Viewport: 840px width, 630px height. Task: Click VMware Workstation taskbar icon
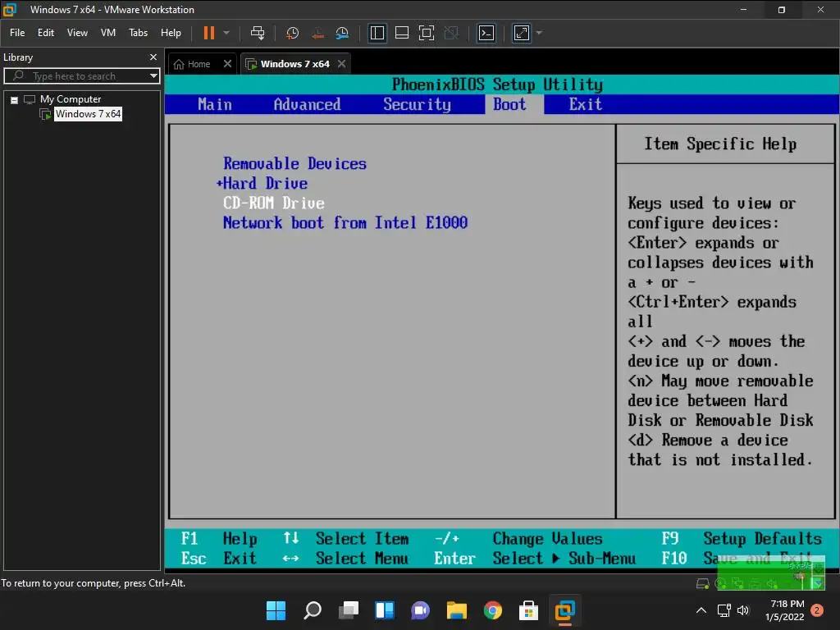[565, 610]
